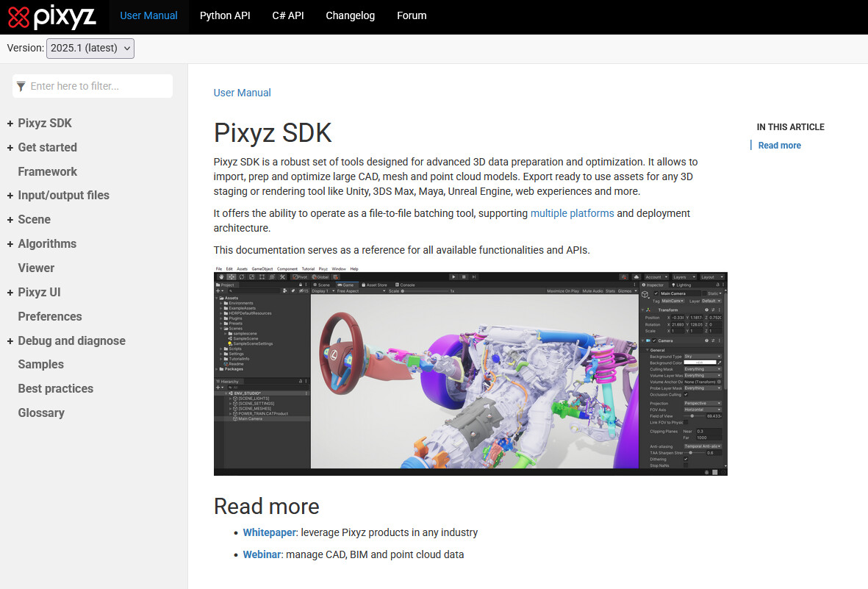Toggle the Main Camera enabled checkbox
The image size is (868, 589).
point(656,294)
